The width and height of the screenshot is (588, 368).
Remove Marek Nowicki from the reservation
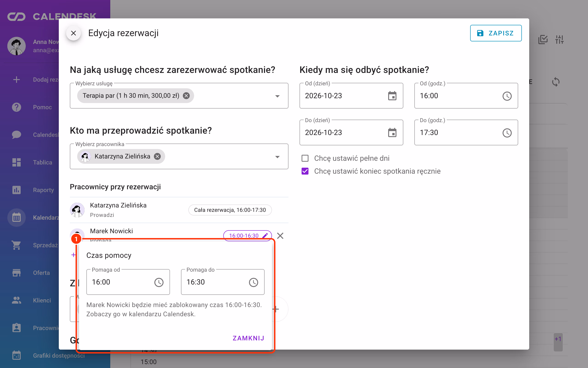(x=280, y=236)
